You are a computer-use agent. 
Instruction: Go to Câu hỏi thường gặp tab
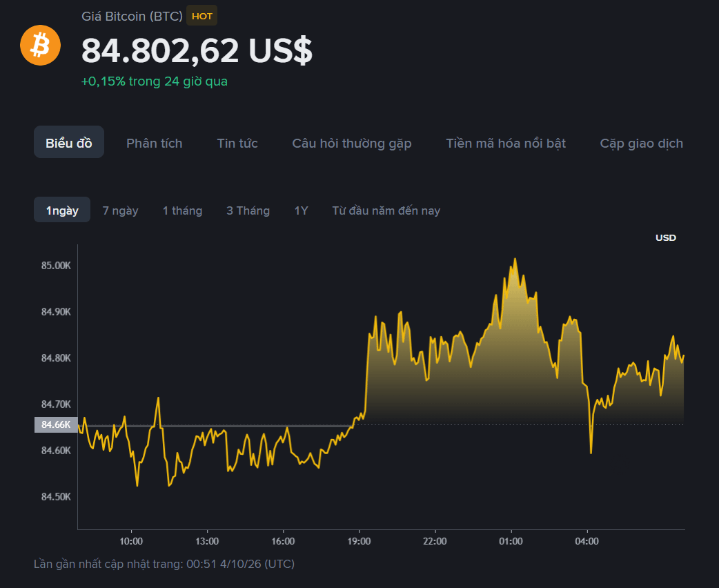click(x=352, y=144)
